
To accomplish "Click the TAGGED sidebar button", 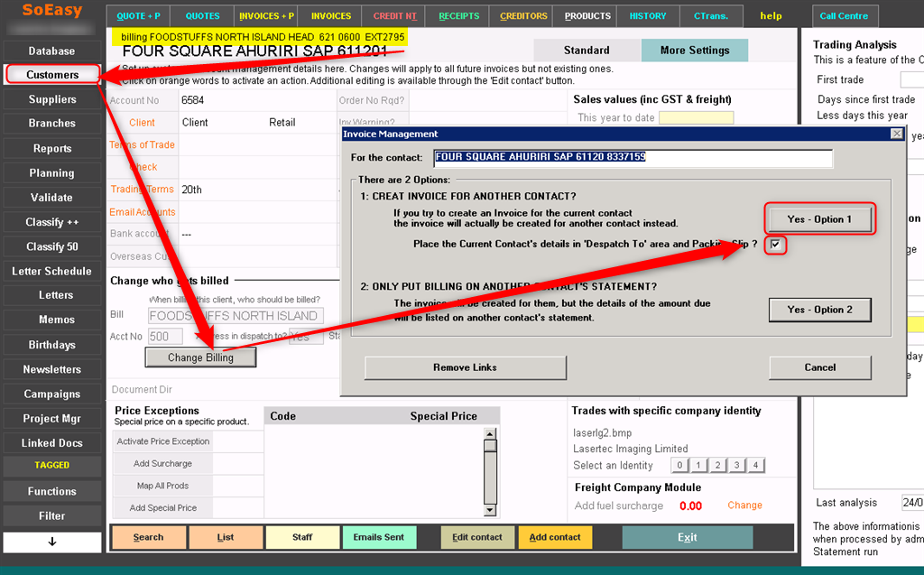I will pyautogui.click(x=51, y=465).
